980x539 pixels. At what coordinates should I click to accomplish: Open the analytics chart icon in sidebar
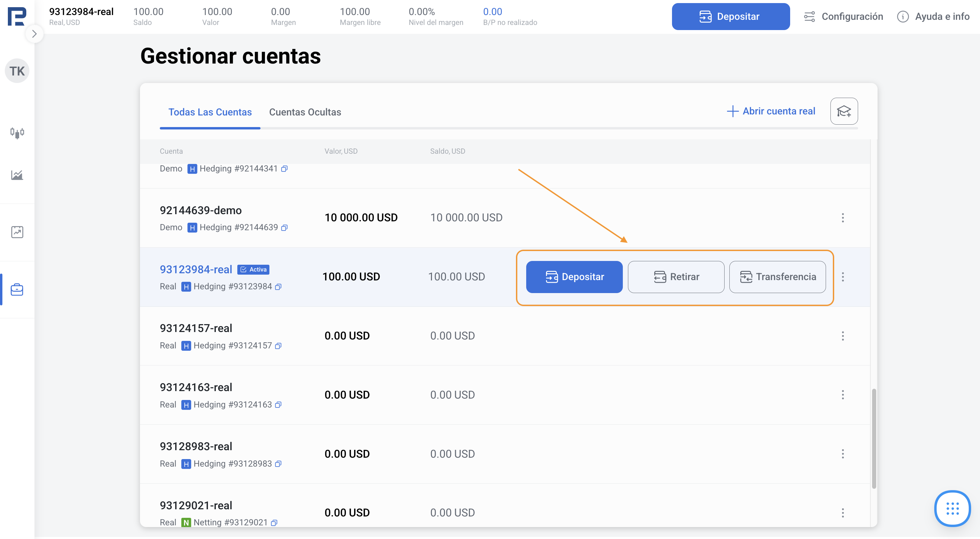[x=17, y=175]
